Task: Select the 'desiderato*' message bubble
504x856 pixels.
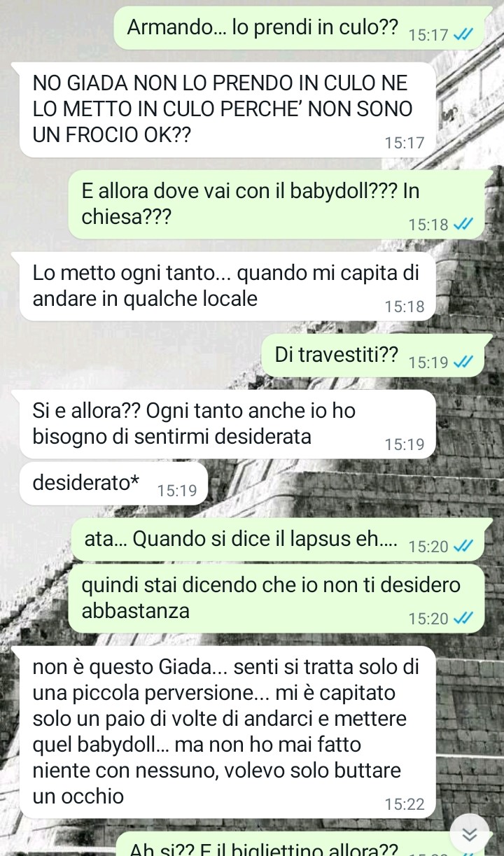Action: (114, 484)
